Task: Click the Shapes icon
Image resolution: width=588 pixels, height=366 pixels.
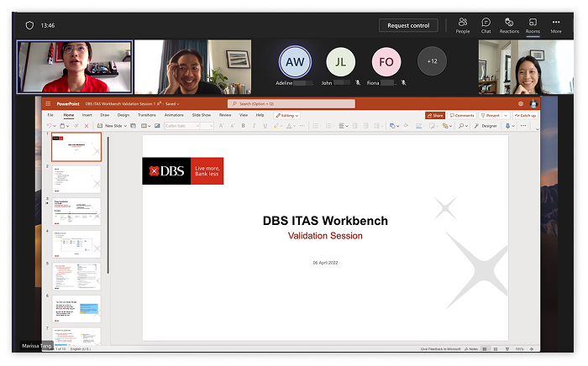Action: [392, 126]
